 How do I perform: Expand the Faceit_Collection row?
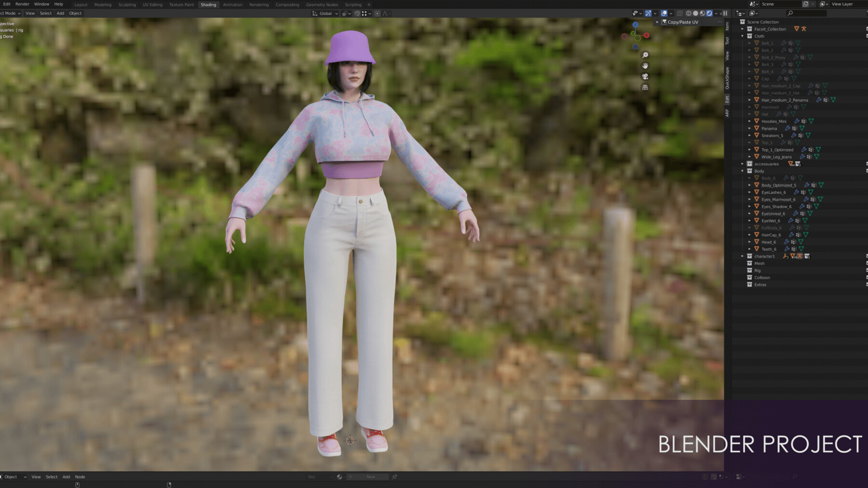tap(743, 29)
